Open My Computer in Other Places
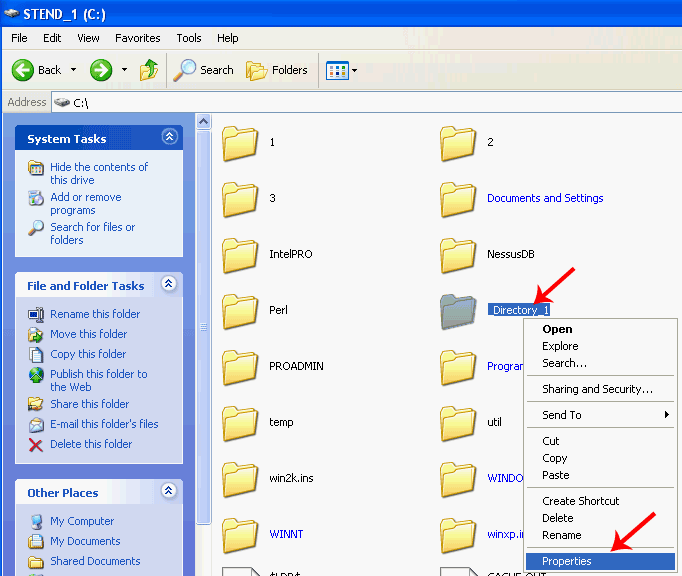This screenshot has width=682, height=576. pyautogui.click(x=82, y=521)
